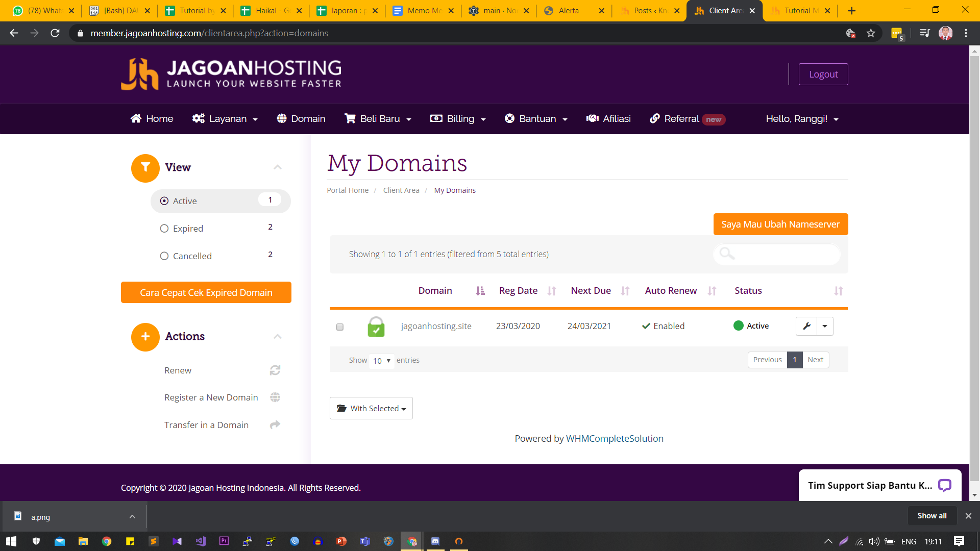The height and width of the screenshot is (551, 980).
Task: Open the Hello, Ranggi! account dropdown
Action: (802, 119)
